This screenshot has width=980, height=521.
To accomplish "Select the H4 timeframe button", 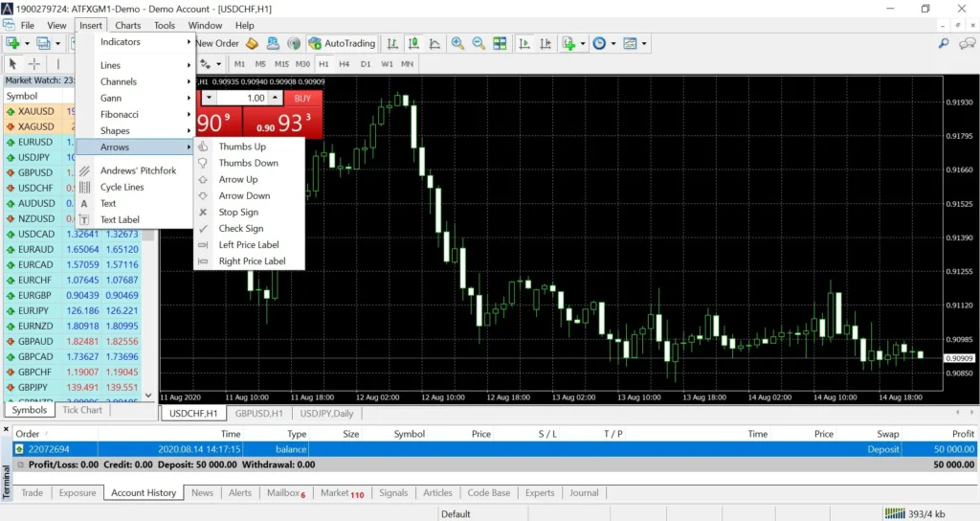I will click(x=345, y=64).
